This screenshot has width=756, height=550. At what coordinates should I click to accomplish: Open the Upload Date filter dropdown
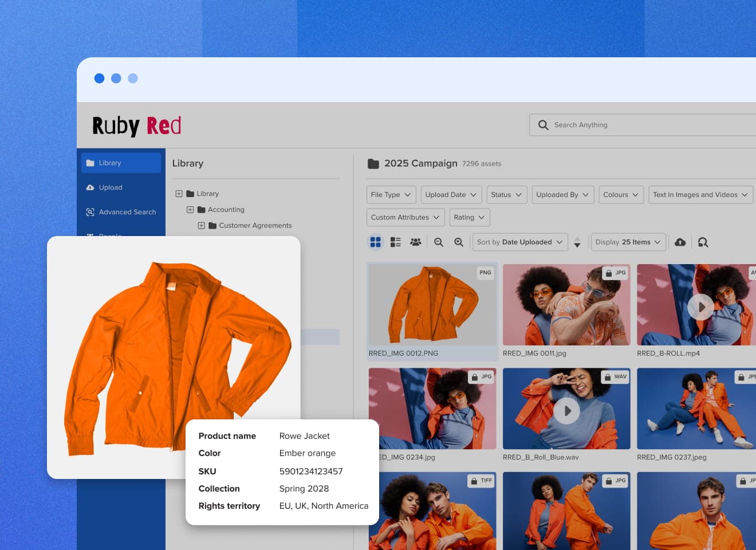451,195
